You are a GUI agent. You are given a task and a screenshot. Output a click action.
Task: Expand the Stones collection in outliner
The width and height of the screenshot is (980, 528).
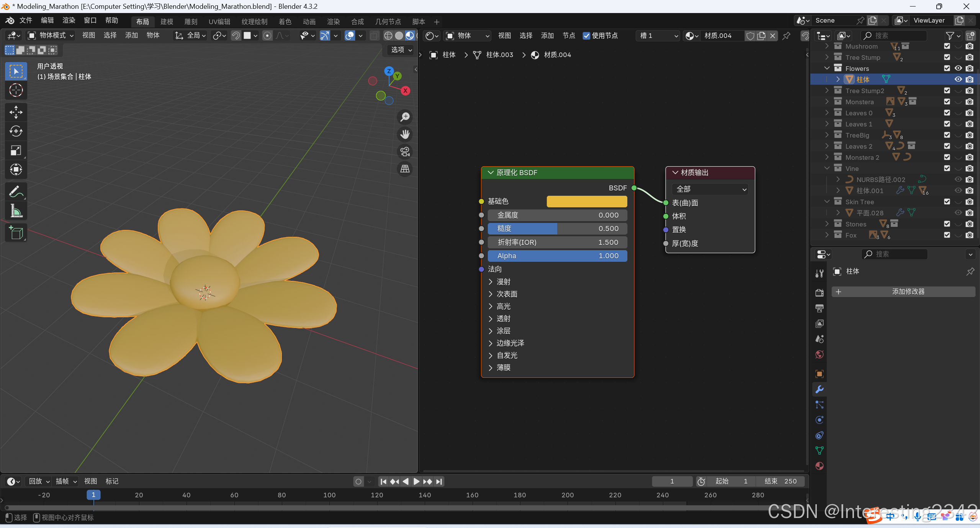[x=827, y=224]
